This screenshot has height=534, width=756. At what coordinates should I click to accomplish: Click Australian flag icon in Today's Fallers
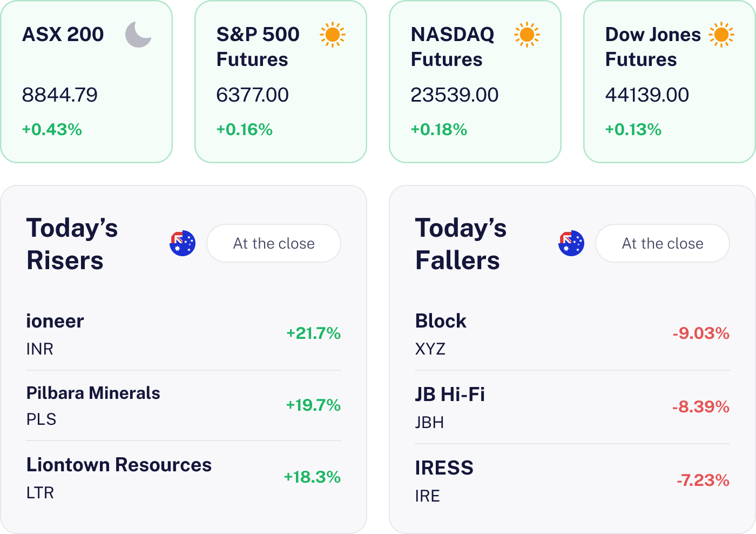pyautogui.click(x=571, y=243)
